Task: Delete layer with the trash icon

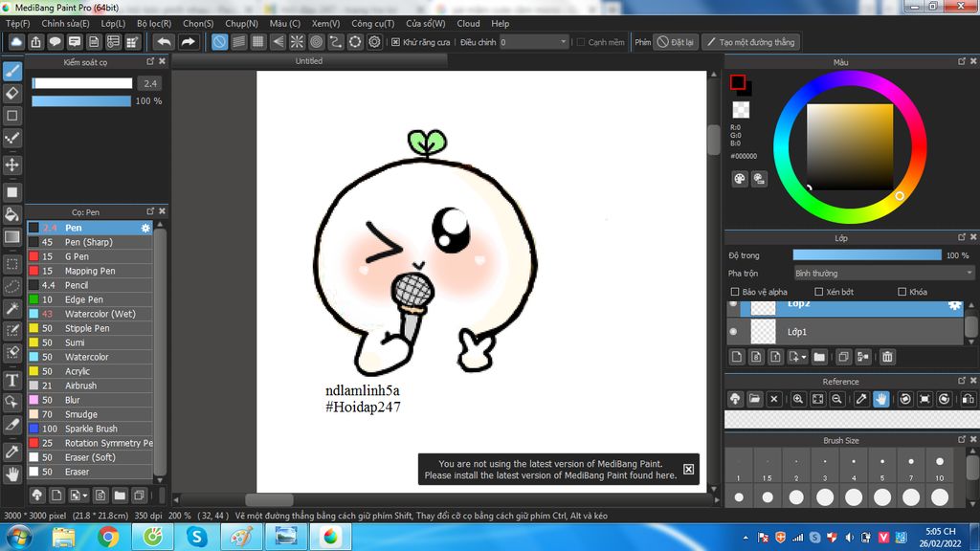Action: [x=887, y=357]
